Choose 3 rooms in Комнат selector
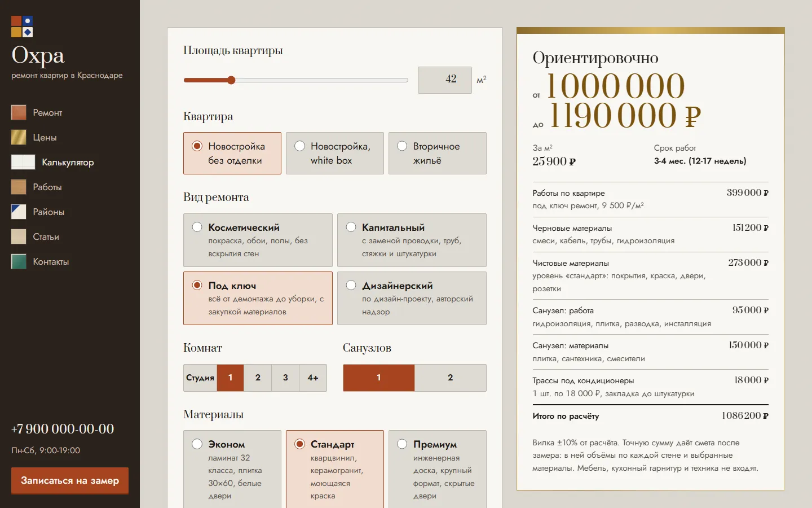This screenshot has width=812, height=508. pos(285,378)
